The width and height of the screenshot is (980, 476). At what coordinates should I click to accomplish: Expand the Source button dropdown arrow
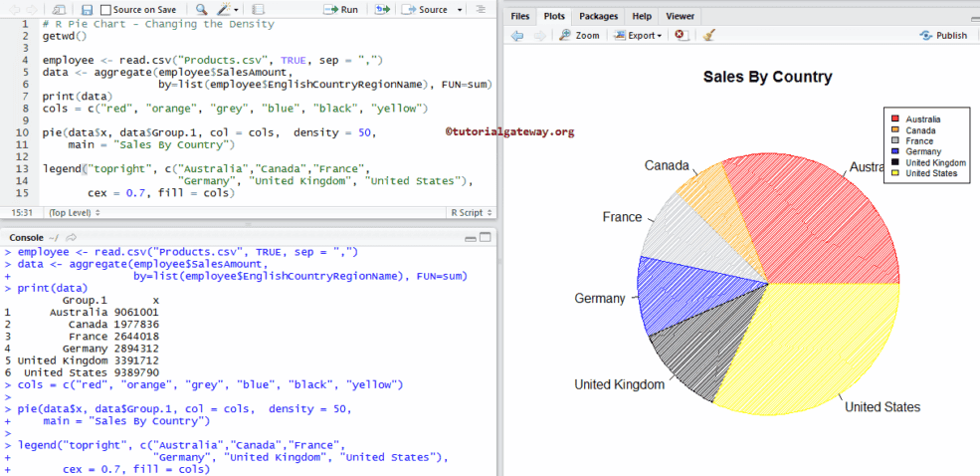pos(459,9)
